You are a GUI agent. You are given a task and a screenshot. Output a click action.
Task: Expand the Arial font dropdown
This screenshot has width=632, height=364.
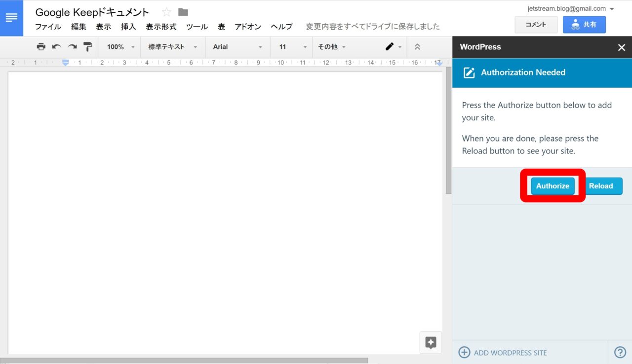pos(237,47)
